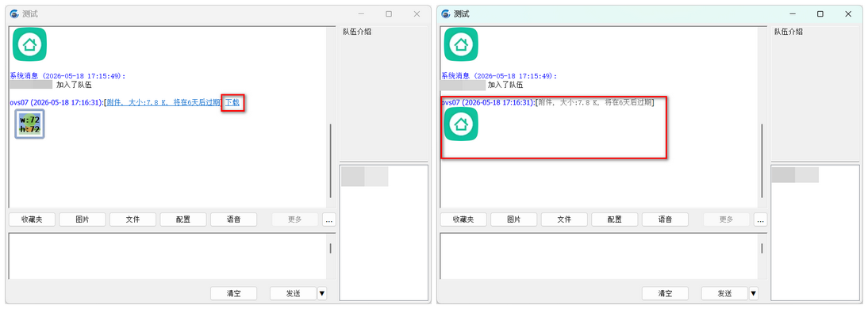
Task: Click 清空 button in right window
Action: coord(666,293)
